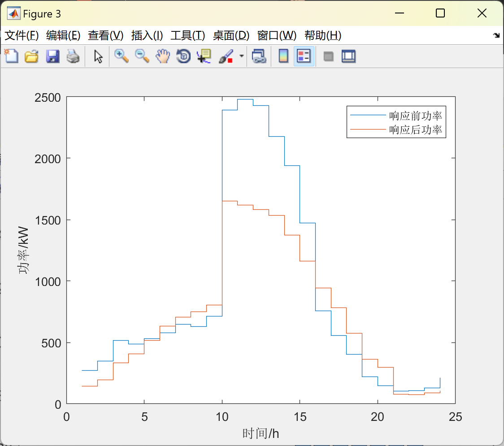The image size is (504, 446).
Task: Activate the Zoom In tool
Action: 122,56
